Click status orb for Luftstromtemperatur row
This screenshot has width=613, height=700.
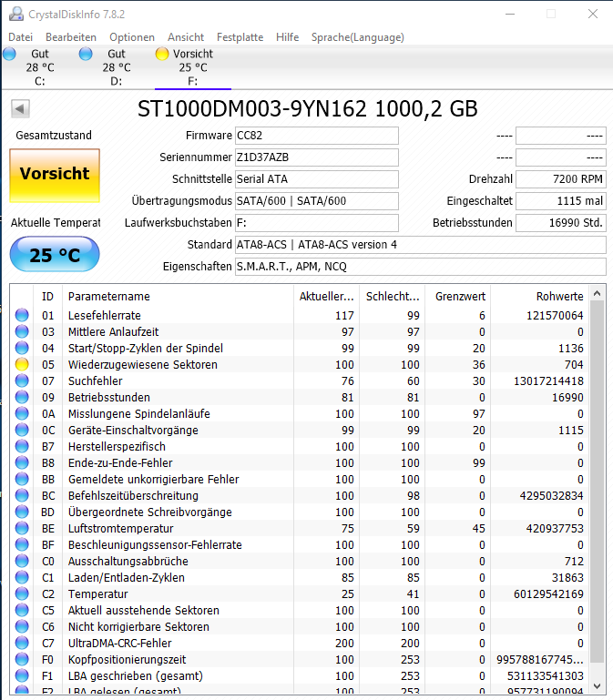click(22, 528)
